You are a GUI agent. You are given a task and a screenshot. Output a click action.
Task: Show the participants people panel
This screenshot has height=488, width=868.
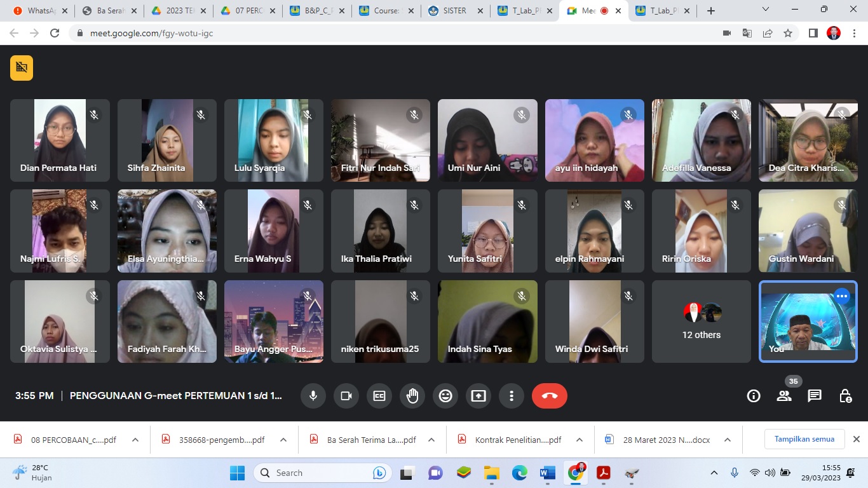(784, 396)
